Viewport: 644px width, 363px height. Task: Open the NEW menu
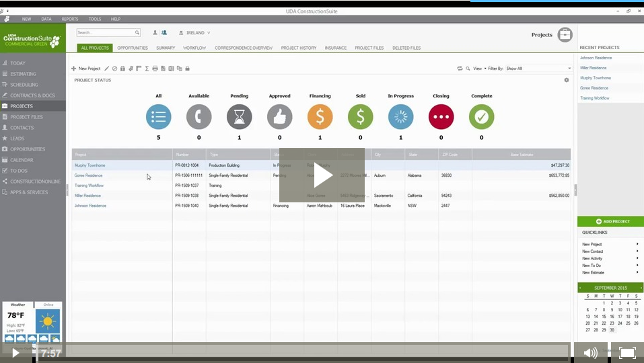pos(27,19)
